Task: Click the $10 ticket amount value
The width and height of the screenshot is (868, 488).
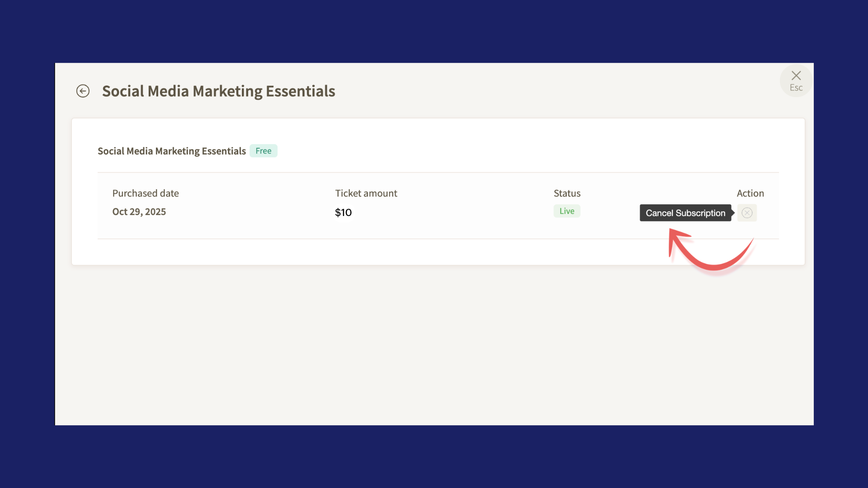Action: point(343,212)
